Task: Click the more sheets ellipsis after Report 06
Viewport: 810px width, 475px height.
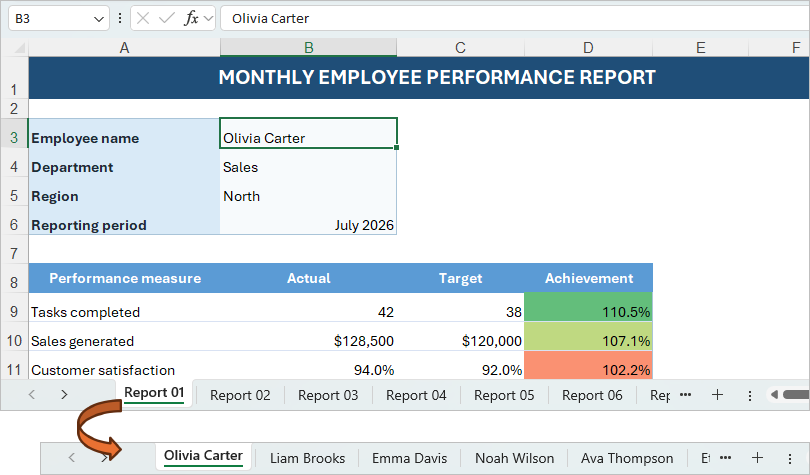Action: 686,395
